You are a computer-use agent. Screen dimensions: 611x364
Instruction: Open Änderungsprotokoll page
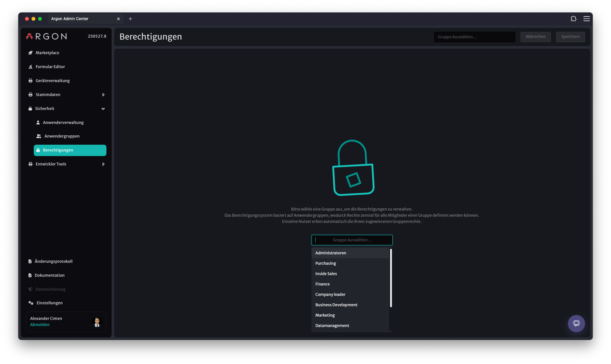[x=66, y=261]
